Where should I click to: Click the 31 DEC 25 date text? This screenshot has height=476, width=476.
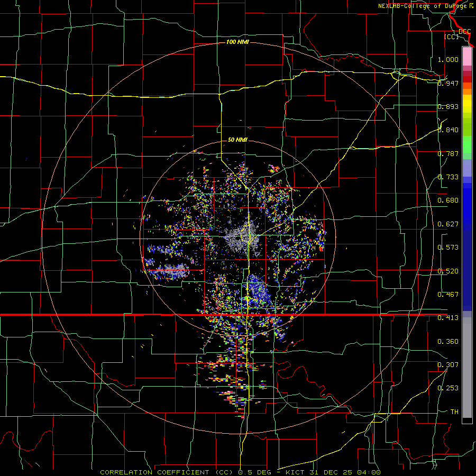[x=331, y=472]
